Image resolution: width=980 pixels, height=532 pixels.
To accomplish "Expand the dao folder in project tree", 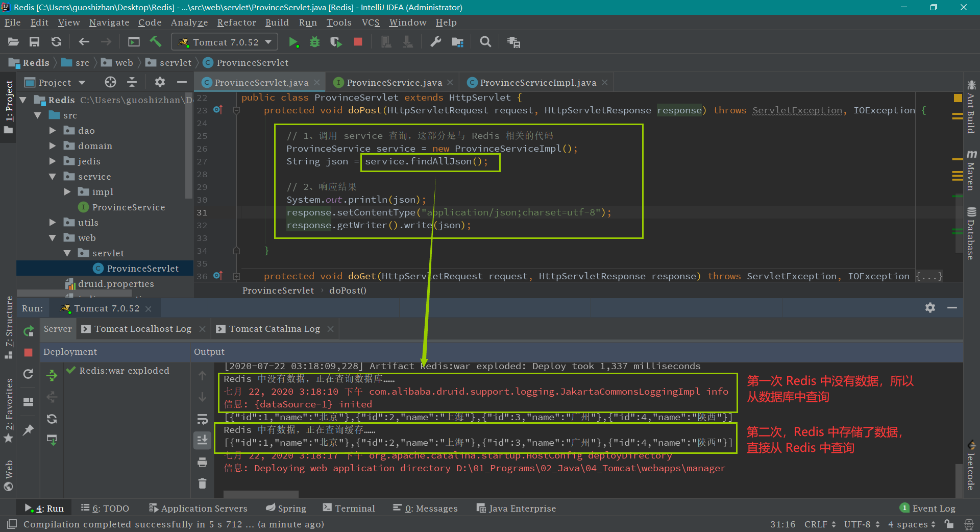I will (x=53, y=131).
